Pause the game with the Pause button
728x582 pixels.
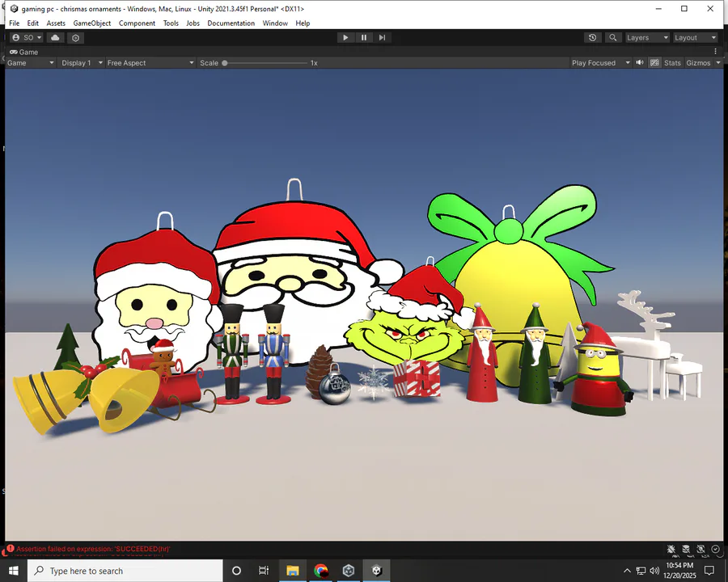coord(364,38)
